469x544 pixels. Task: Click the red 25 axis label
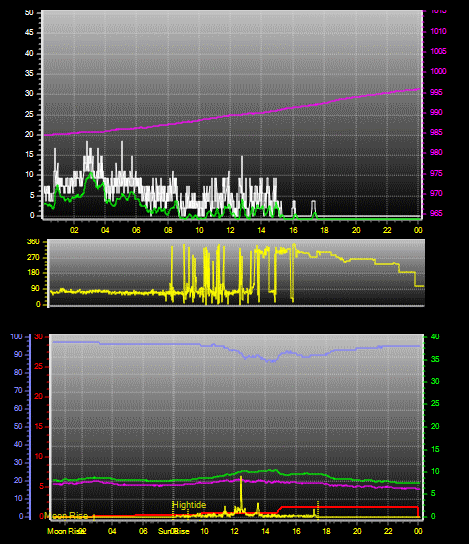click(x=39, y=367)
